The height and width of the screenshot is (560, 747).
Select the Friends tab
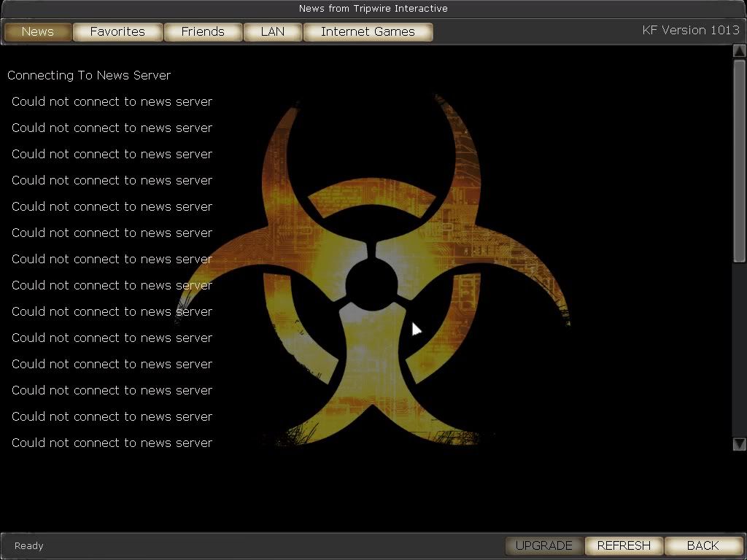tap(203, 31)
